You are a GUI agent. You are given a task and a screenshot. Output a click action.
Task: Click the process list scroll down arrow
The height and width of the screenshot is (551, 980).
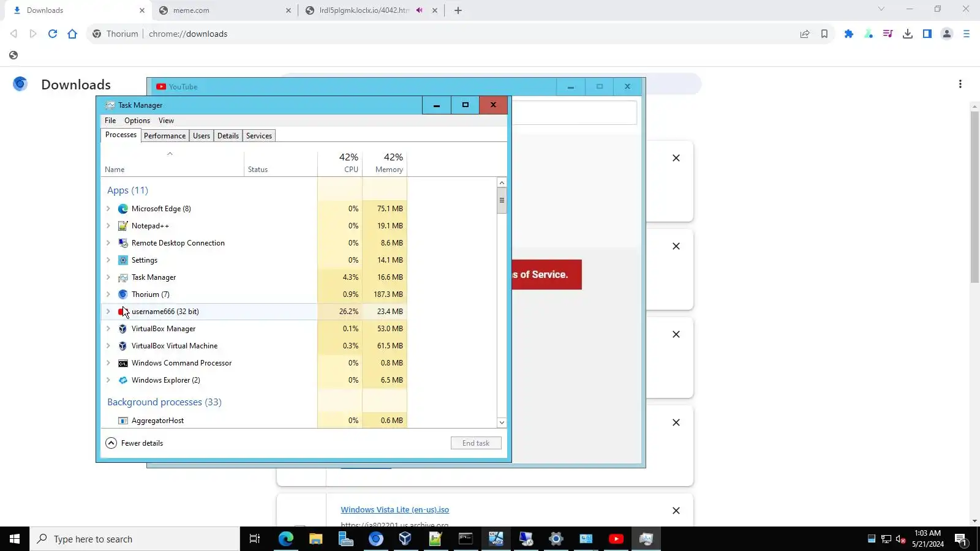pos(502,422)
